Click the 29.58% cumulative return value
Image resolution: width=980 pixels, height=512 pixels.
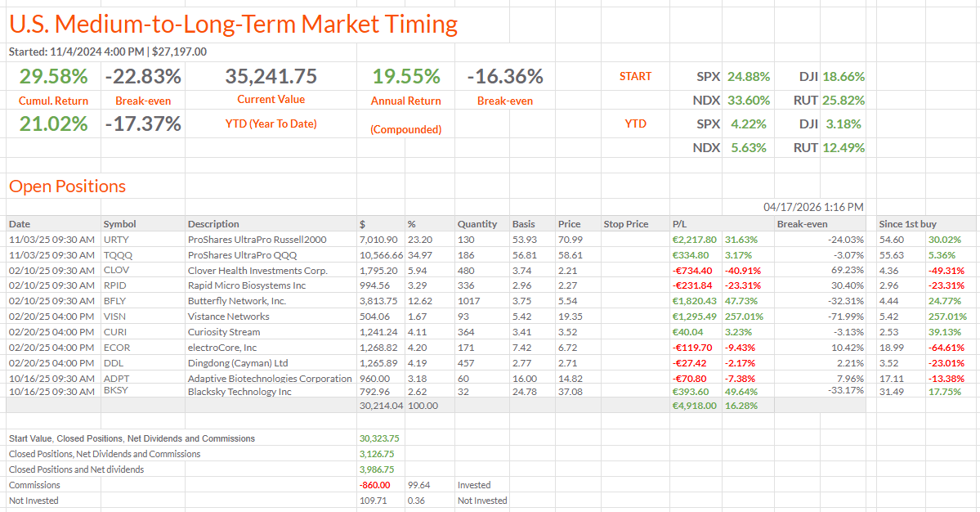coord(53,76)
